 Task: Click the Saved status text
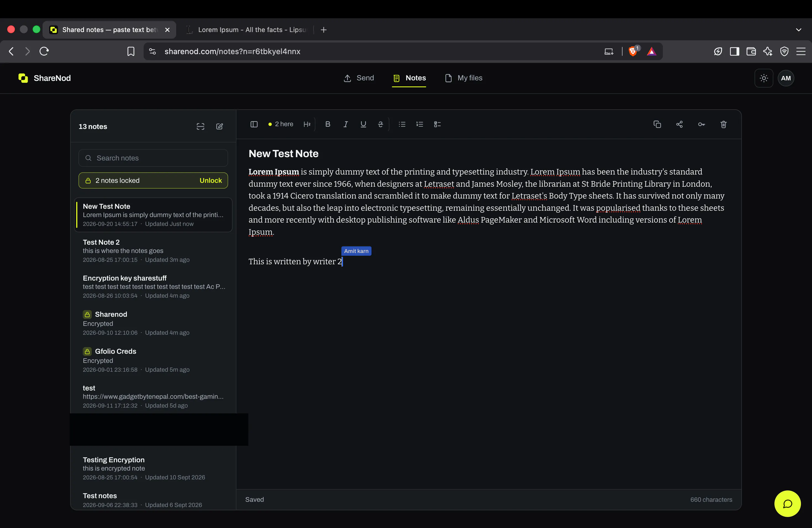255,500
